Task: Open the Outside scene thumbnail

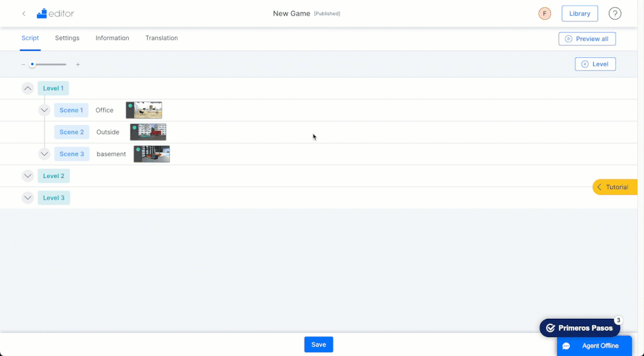Action: [x=148, y=132]
